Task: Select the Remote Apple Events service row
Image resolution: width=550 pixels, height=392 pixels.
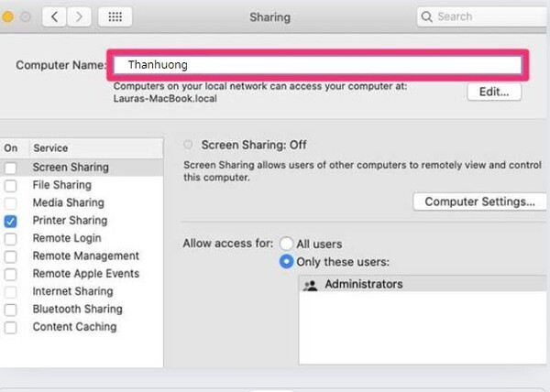Action: pos(82,274)
